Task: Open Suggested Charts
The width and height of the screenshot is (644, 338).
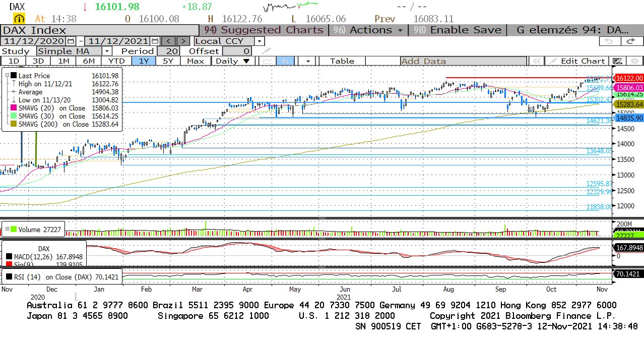Action: pyautogui.click(x=264, y=30)
